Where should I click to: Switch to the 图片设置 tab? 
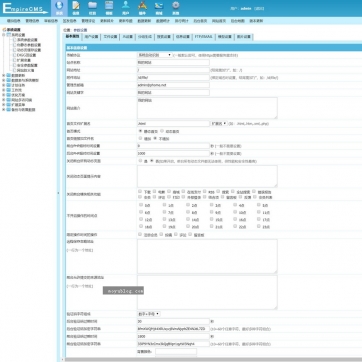coord(244,37)
